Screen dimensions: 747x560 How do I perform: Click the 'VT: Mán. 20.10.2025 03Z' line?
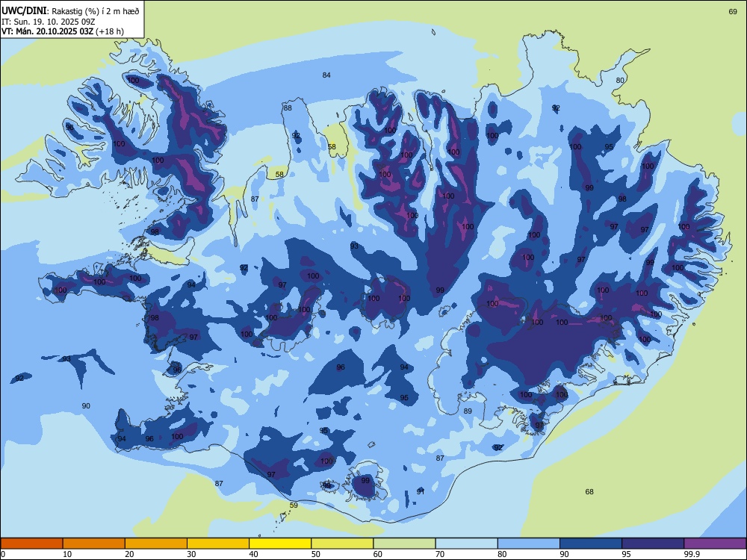click(48, 31)
